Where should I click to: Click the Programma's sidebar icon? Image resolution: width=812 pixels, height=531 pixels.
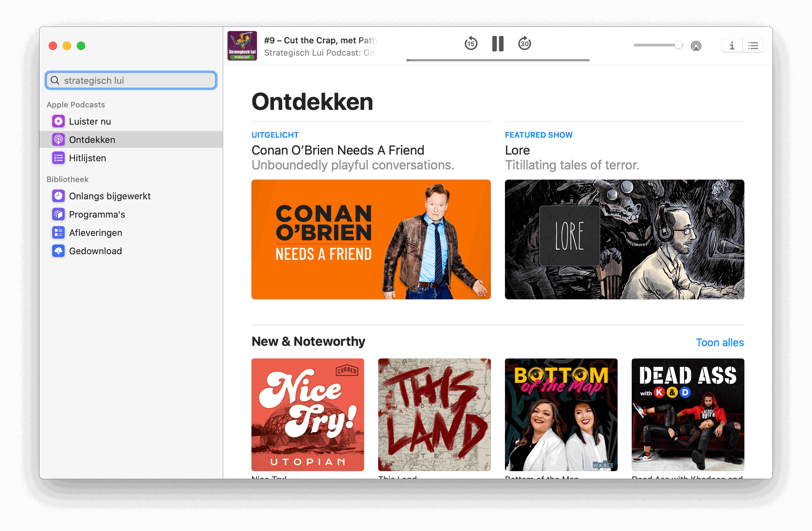(x=58, y=214)
